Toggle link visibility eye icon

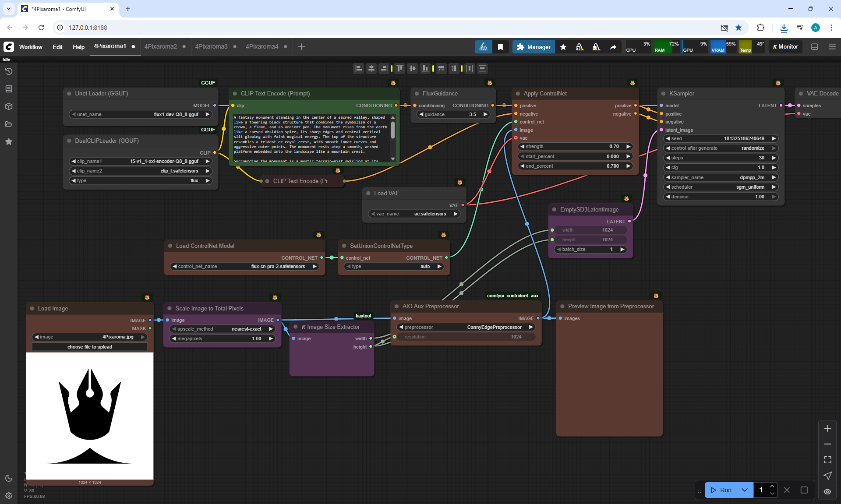coord(827,491)
